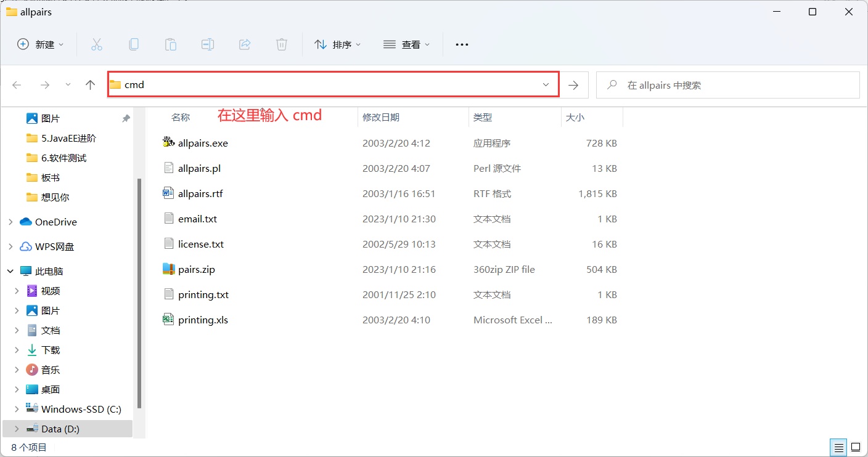This screenshot has height=457, width=868.
Task: Click the 360zip ZIP file type cell
Action: (x=504, y=269)
